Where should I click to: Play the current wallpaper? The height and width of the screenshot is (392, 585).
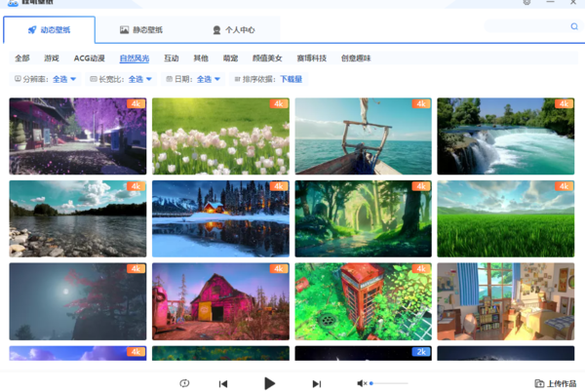pyautogui.click(x=270, y=383)
